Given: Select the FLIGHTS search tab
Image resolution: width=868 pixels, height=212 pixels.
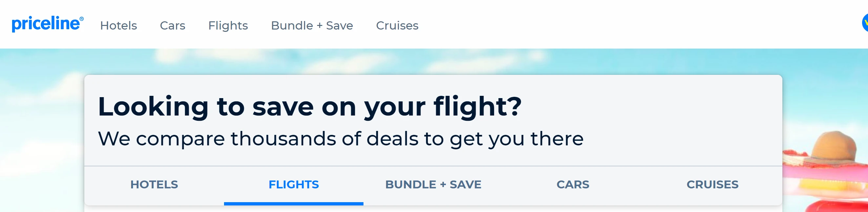Looking at the screenshot, I should [294, 184].
